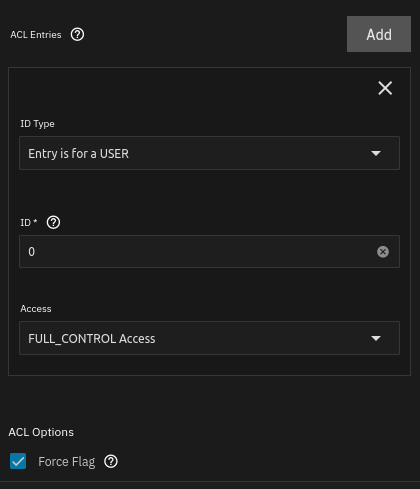Show help for the ID field
Viewport: 420px width, 489px height.
[53, 222]
